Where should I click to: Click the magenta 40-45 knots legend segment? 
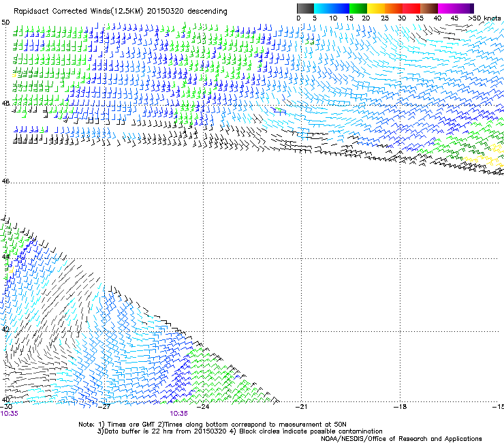pos(447,8)
